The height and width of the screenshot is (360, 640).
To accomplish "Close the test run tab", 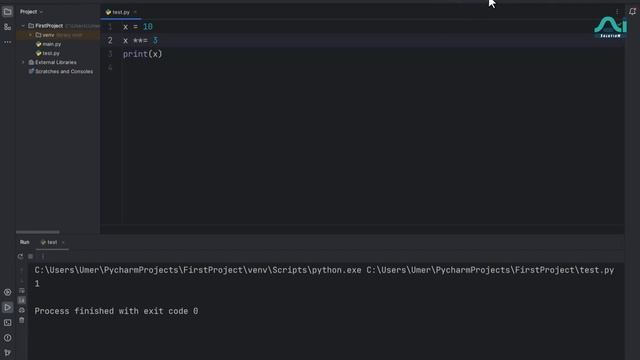I will (x=63, y=242).
